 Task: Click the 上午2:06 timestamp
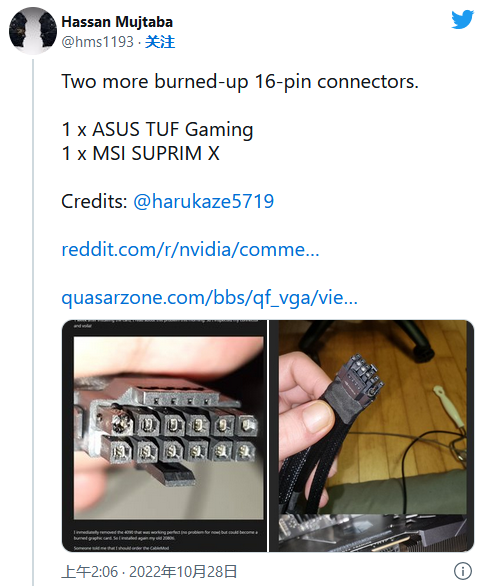[x=90, y=572]
